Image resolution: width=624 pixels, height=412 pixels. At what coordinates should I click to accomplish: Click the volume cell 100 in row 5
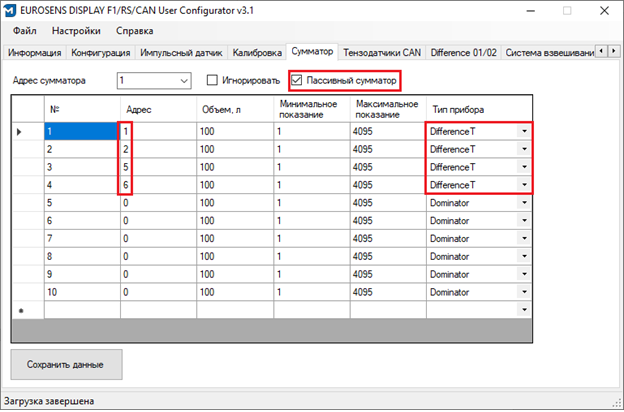tap(235, 203)
